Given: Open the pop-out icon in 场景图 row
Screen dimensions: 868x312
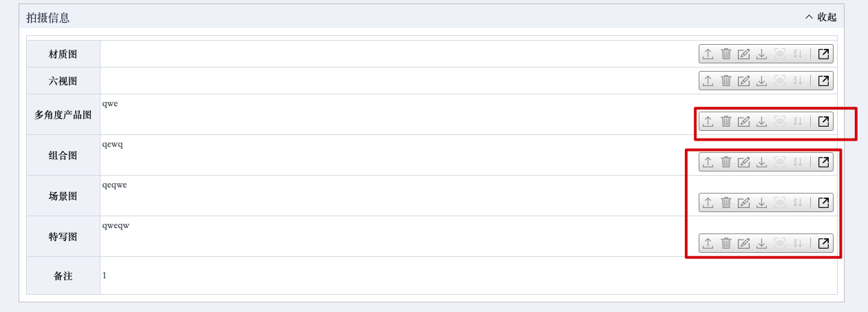Looking at the screenshot, I should 823,202.
